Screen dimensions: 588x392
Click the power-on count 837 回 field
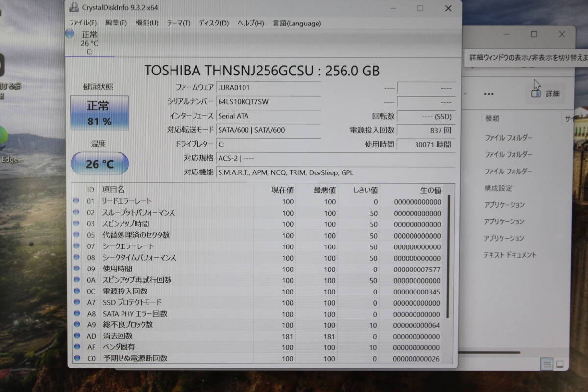425,130
